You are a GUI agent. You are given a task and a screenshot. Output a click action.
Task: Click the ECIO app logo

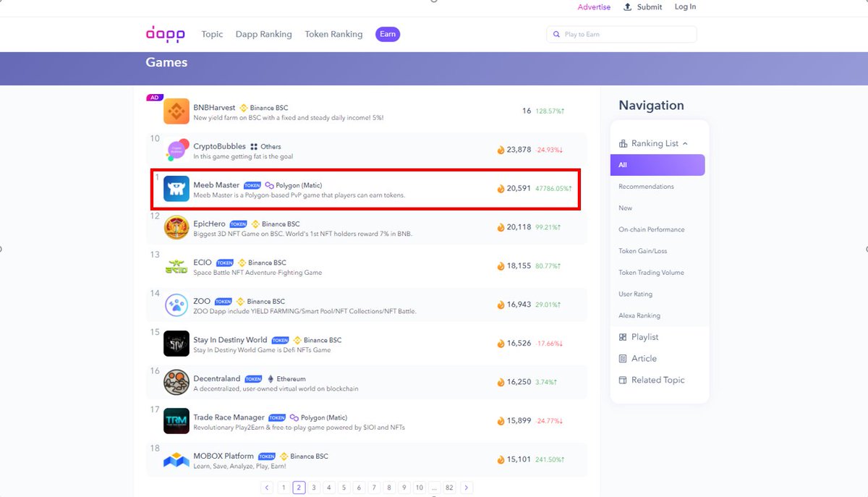[x=176, y=266]
